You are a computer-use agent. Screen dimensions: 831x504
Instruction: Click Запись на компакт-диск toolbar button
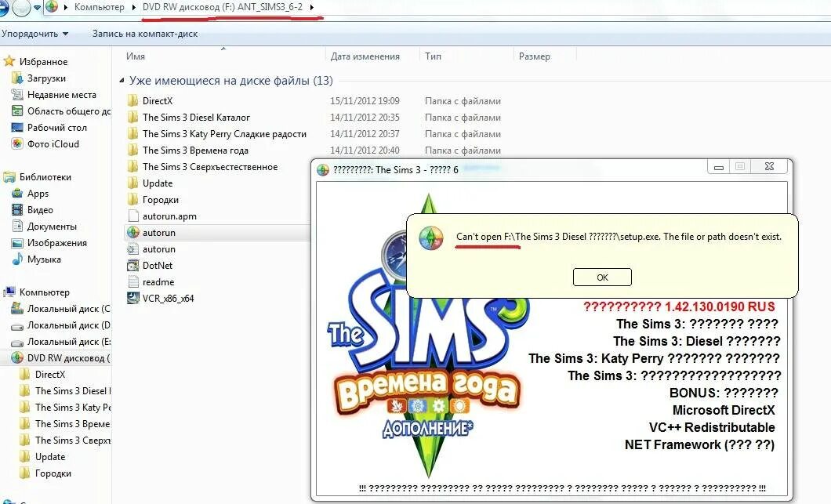[145, 34]
